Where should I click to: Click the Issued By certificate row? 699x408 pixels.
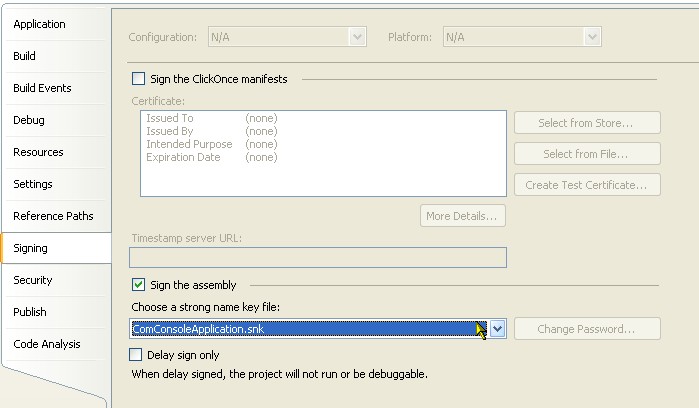click(x=212, y=131)
